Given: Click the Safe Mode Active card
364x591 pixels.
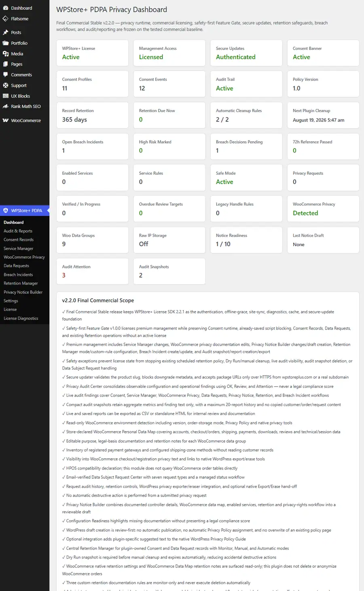Looking at the screenshot, I should [x=246, y=178].
